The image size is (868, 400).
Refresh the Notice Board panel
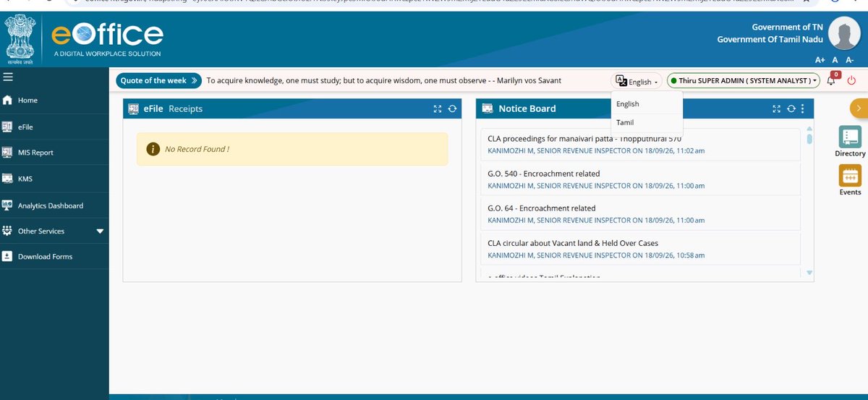click(x=791, y=108)
